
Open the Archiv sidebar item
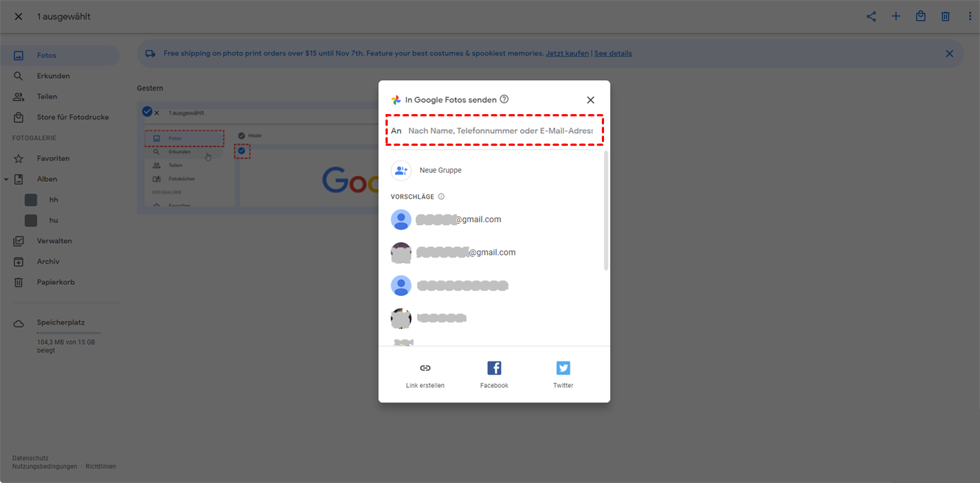(48, 261)
